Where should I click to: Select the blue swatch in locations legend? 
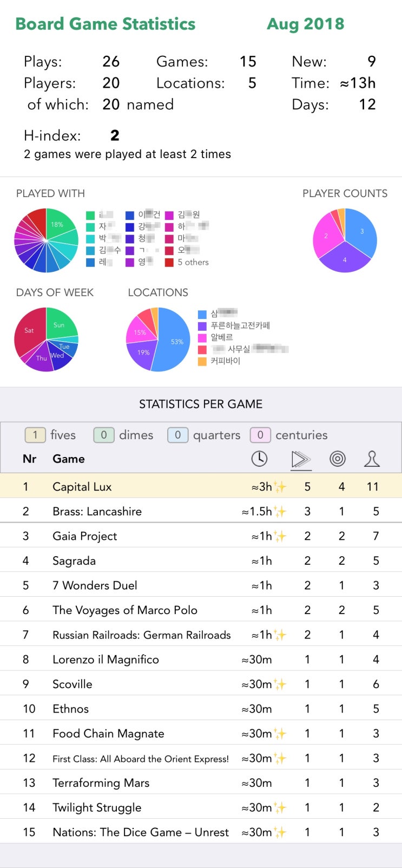coord(202,314)
